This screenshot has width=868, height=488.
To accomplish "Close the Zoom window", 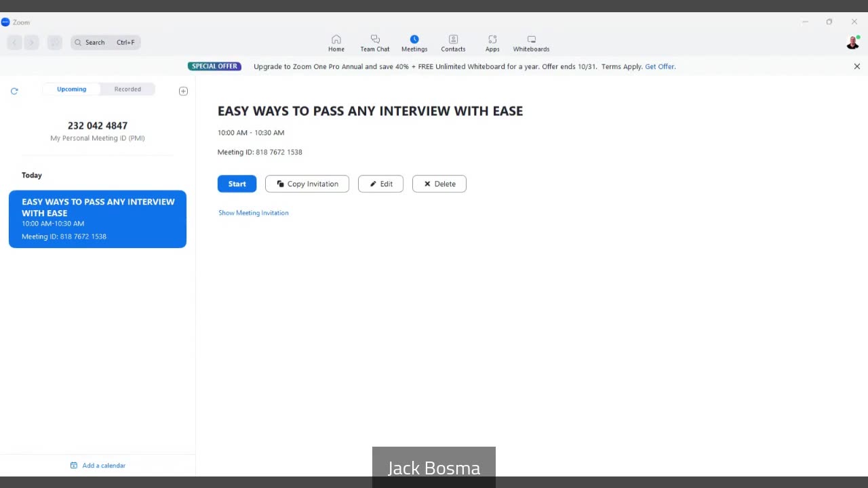I will pyautogui.click(x=854, y=22).
